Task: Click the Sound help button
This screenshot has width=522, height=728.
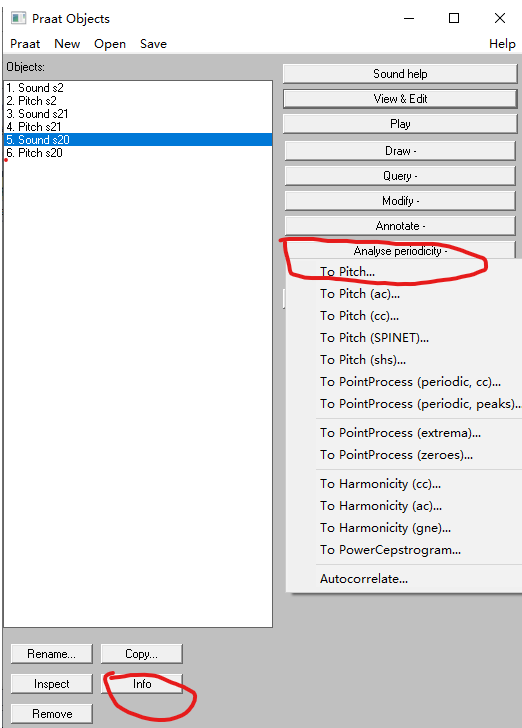Action: pos(400,74)
